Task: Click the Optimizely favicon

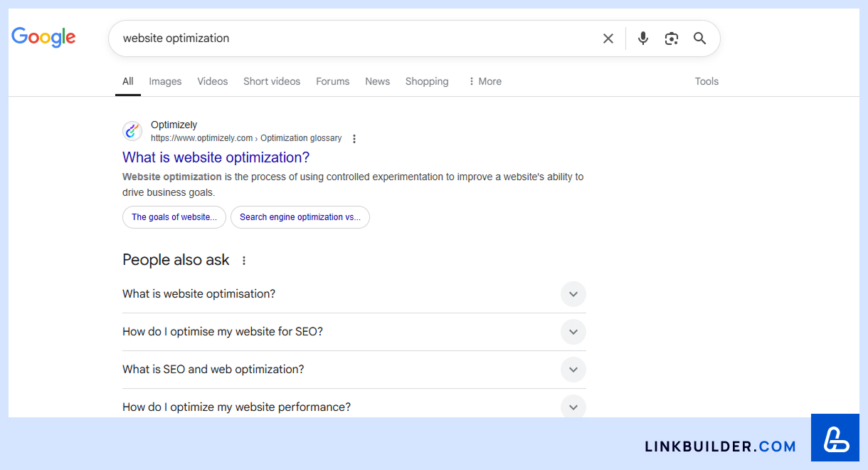Action: pos(132,131)
